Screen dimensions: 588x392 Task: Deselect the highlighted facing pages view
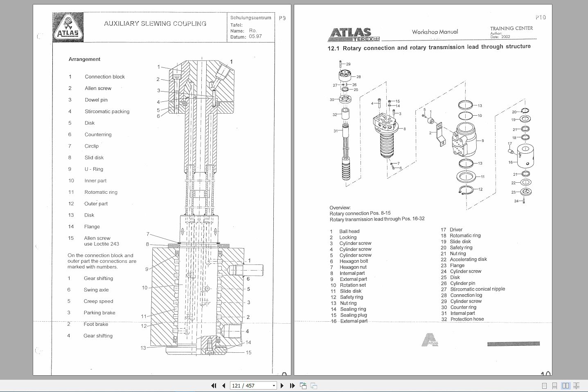coord(565,385)
